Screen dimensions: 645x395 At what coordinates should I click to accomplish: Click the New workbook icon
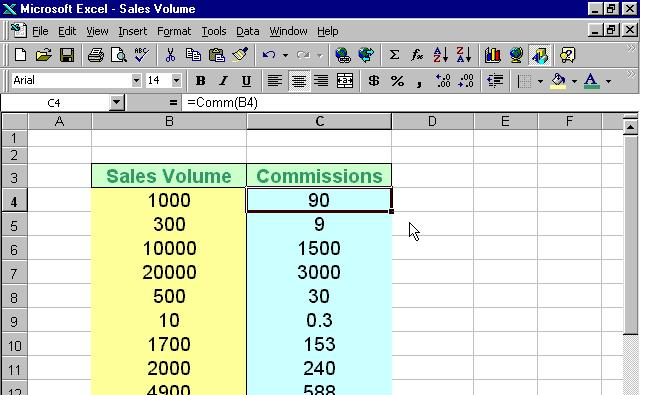click(20, 55)
